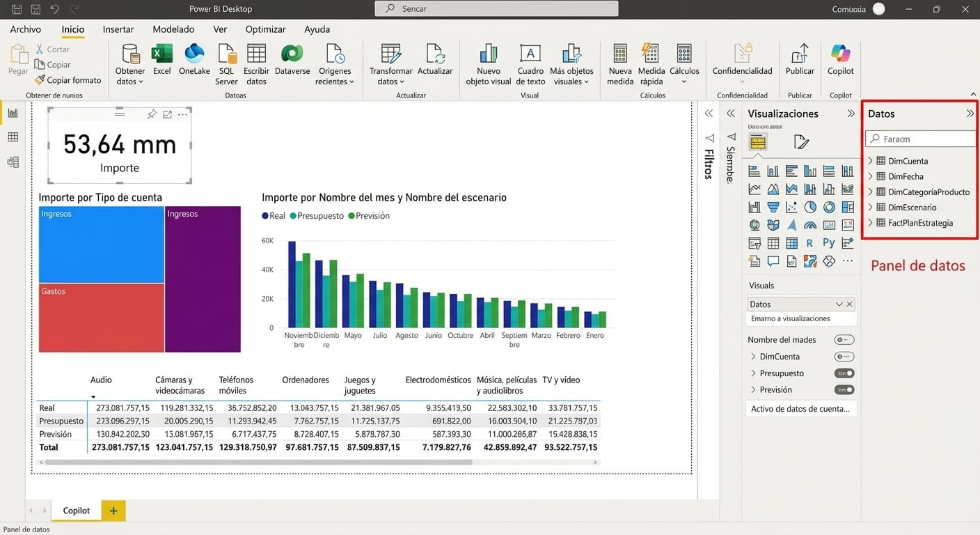Select the treemap visual icon
This screenshot has width=980, height=535.
(x=847, y=207)
